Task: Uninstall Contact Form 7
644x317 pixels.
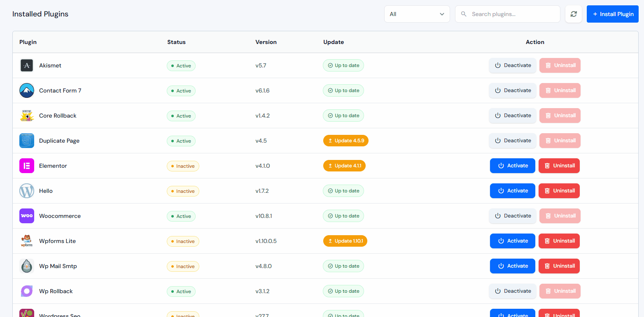Action: pos(560,90)
